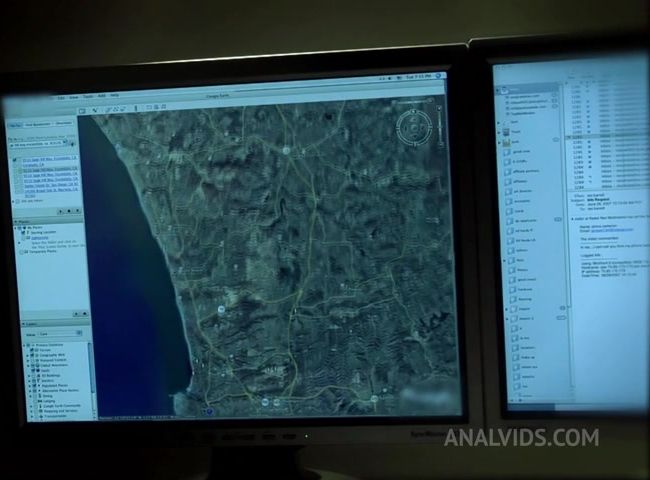The height and width of the screenshot is (480, 650).
Task: Enable the Dining layer checkbox
Action: (x=35, y=396)
